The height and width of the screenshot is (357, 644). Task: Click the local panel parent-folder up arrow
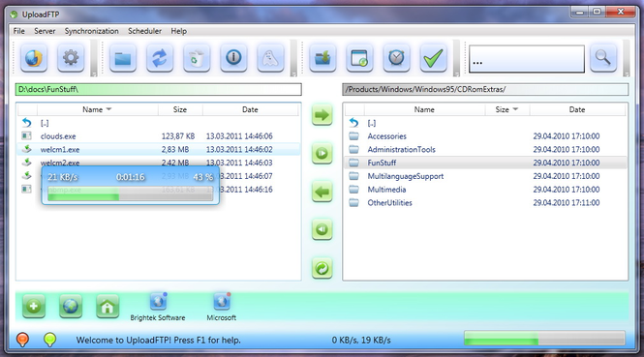(27, 123)
